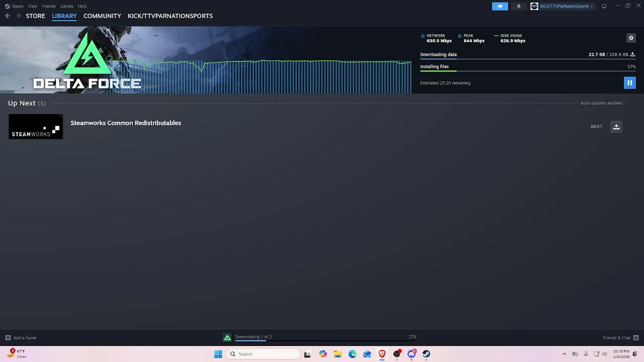Open the Windows Start menu
This screenshot has height=362, width=644.
click(x=218, y=354)
